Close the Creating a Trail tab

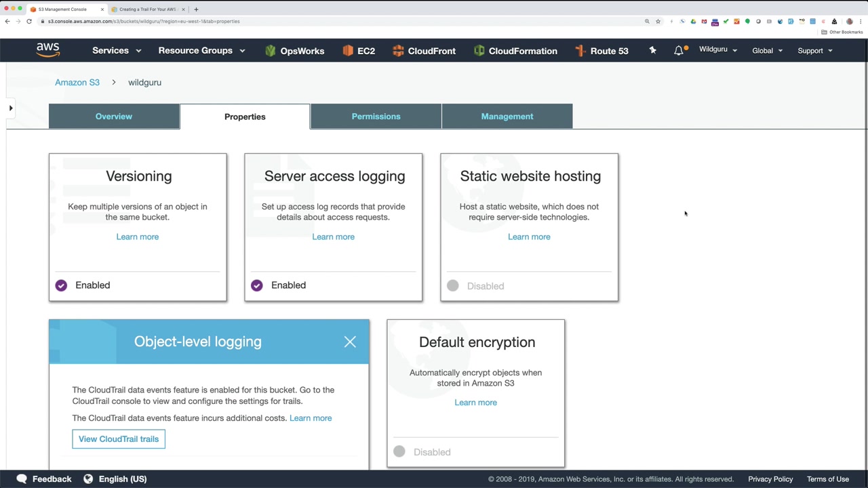click(x=183, y=9)
